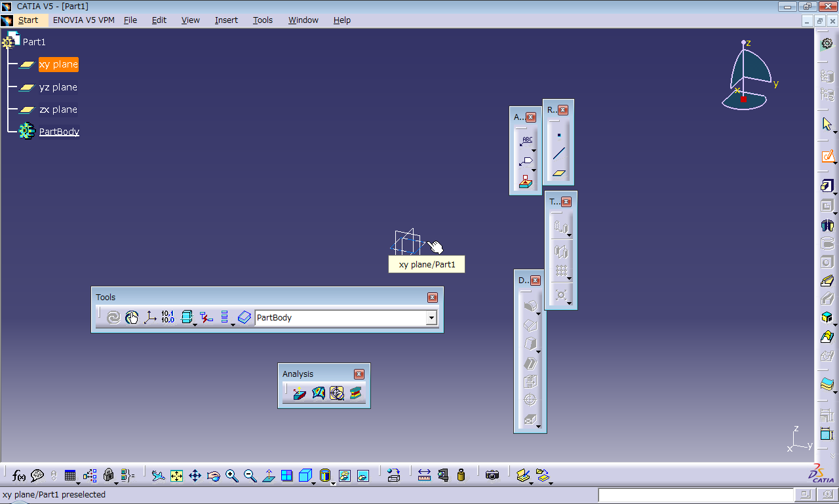Click the Tap-Thread Analysis icon
839x504 pixels.
pyautogui.click(x=337, y=393)
